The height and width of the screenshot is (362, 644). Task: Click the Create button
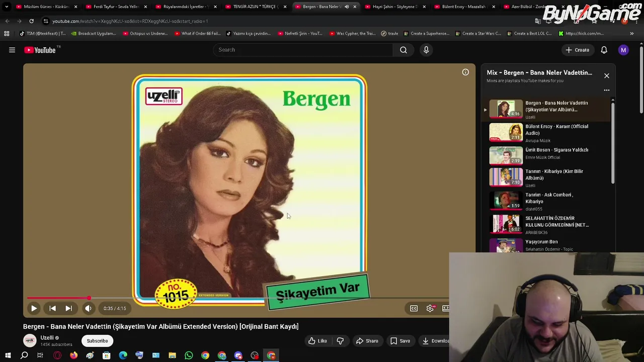click(577, 50)
